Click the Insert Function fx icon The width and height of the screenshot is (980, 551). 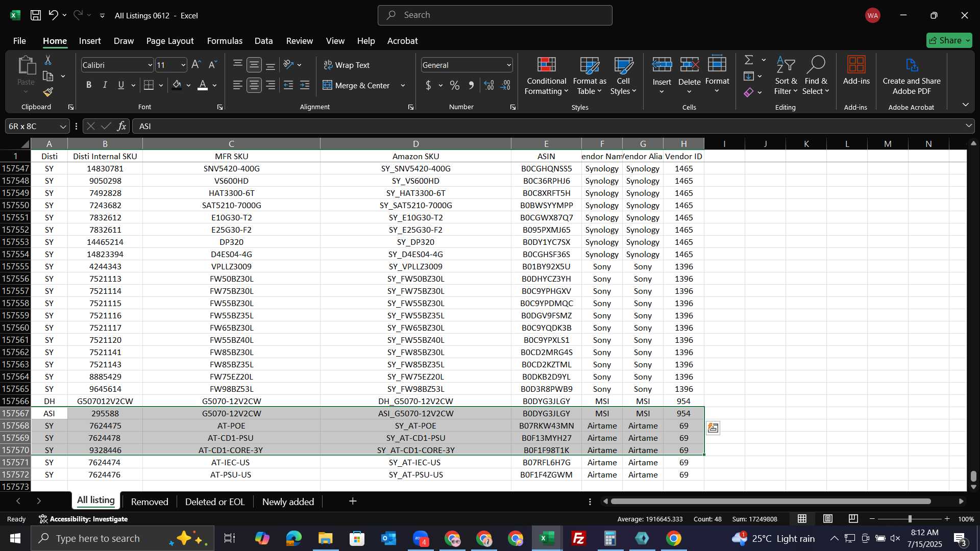pyautogui.click(x=121, y=126)
